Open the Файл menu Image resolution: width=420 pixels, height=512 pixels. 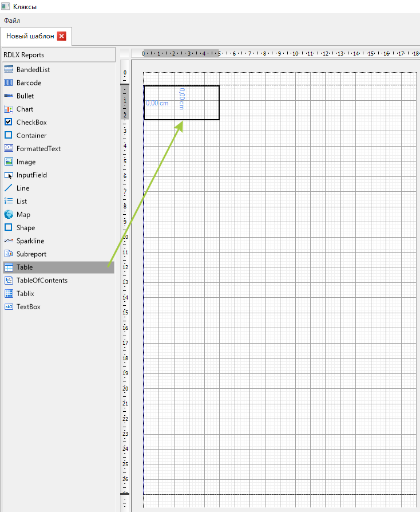12,21
